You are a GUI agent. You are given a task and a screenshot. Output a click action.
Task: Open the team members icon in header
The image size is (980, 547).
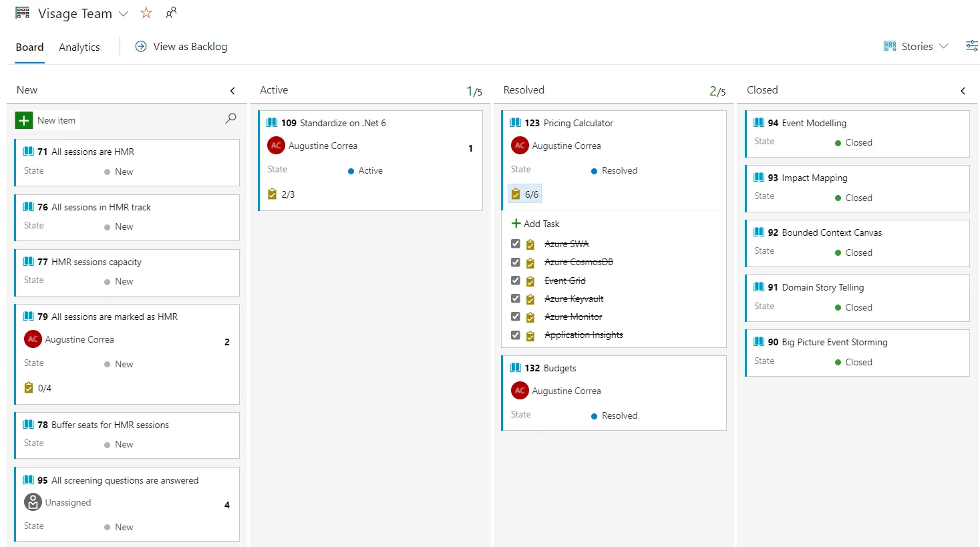171,13
